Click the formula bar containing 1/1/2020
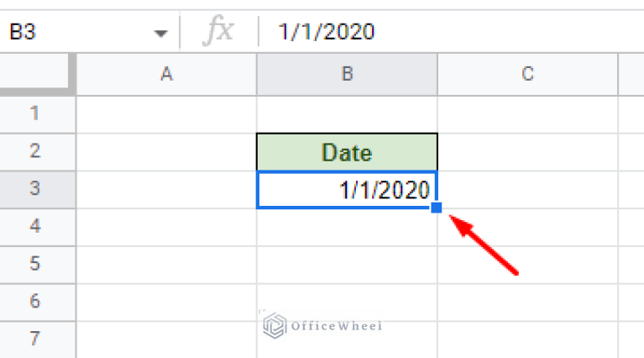 coord(453,33)
